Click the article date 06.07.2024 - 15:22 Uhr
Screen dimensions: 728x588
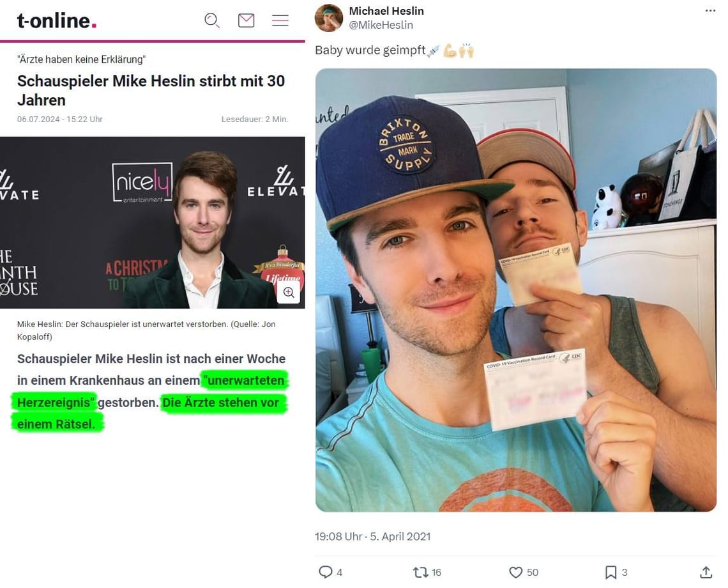[60, 119]
